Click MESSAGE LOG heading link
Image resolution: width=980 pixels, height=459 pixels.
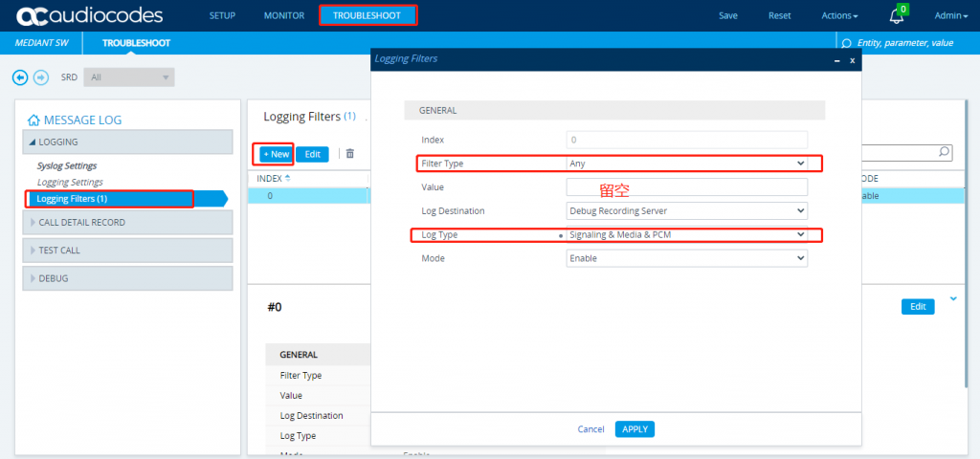82,120
